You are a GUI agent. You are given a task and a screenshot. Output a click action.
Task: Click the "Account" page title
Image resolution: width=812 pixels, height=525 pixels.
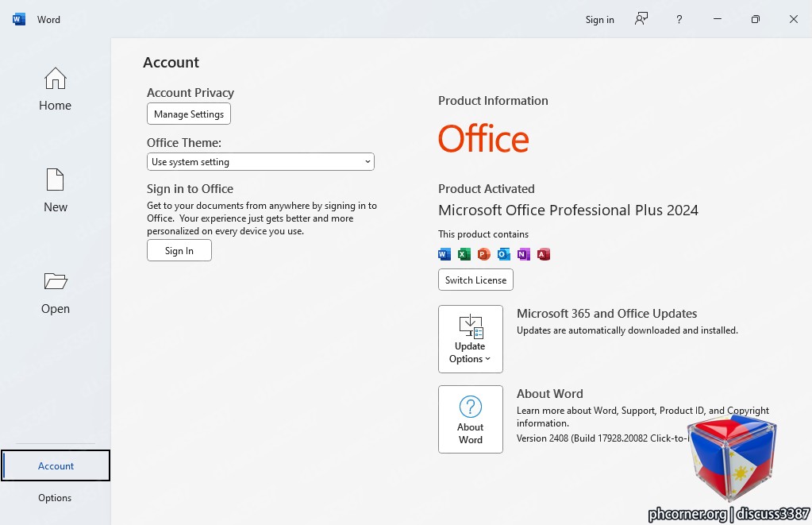[x=171, y=62]
